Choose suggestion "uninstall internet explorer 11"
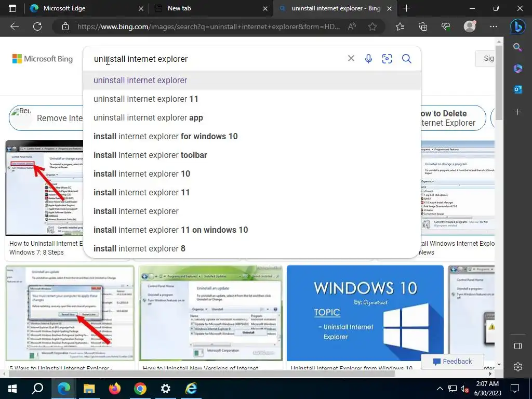 click(252, 99)
